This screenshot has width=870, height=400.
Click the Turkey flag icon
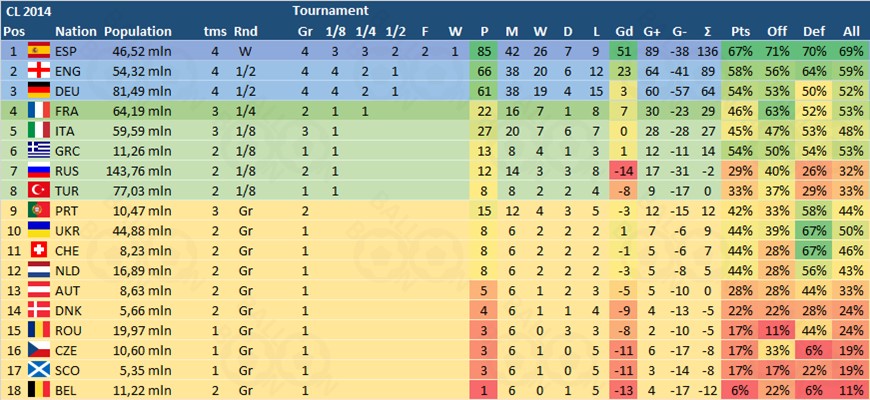pyautogui.click(x=38, y=189)
